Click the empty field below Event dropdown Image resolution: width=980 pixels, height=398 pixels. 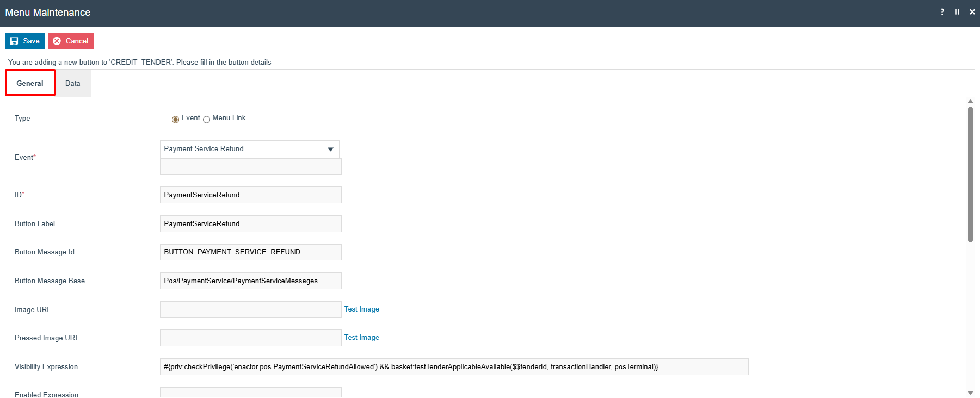coord(251,166)
